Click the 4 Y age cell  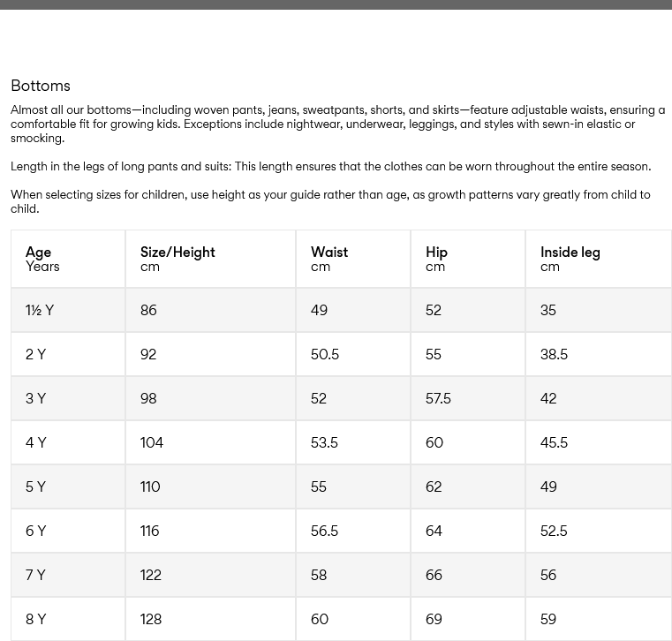tap(36, 442)
